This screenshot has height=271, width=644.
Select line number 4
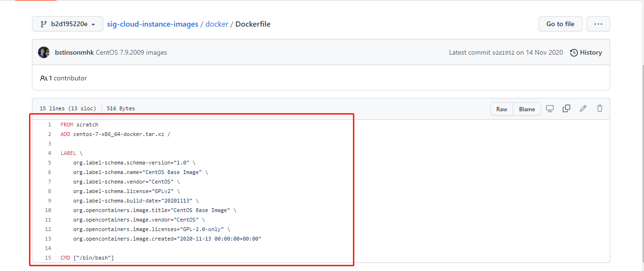click(x=49, y=153)
